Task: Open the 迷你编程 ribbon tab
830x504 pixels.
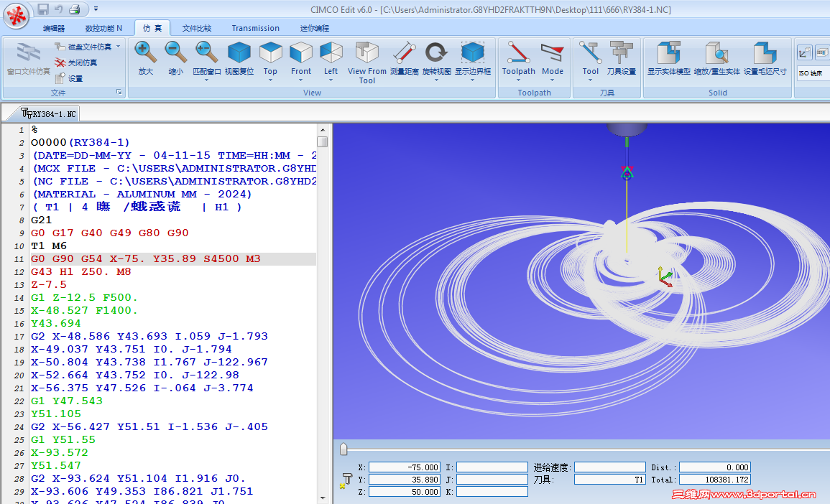Action: click(315, 28)
